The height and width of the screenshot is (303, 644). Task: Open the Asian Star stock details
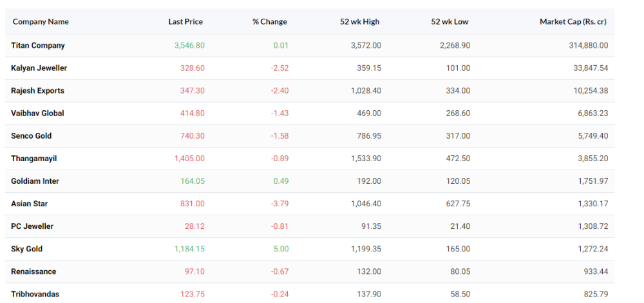click(30, 204)
